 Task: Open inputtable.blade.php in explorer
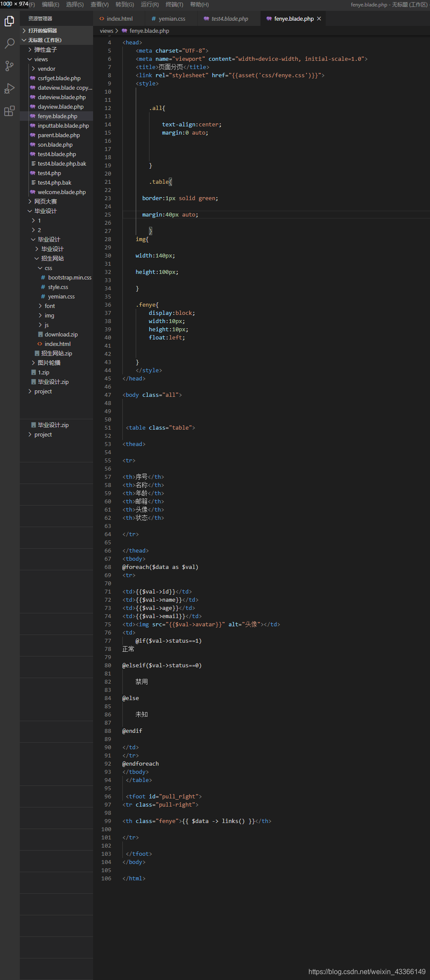click(x=56, y=126)
